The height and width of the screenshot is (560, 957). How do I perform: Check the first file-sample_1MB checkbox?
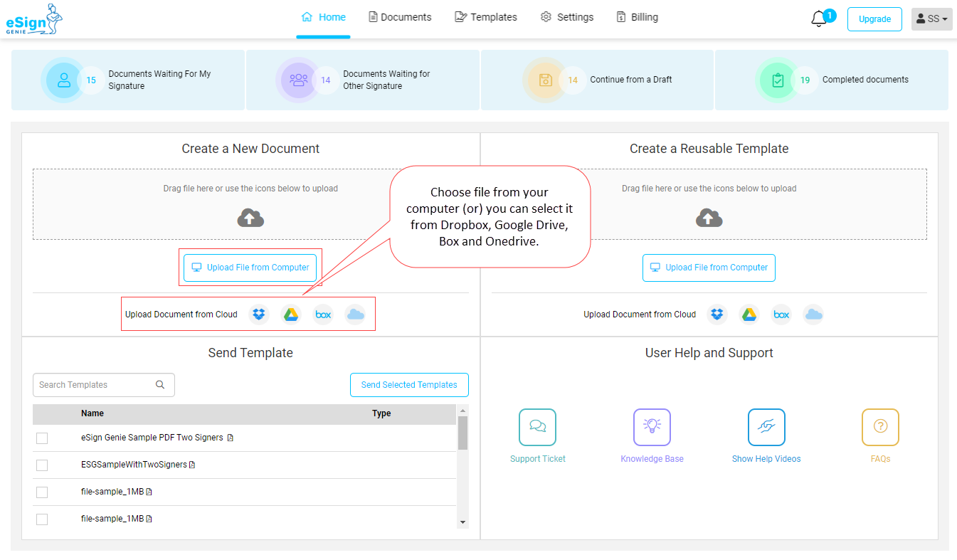click(x=42, y=492)
